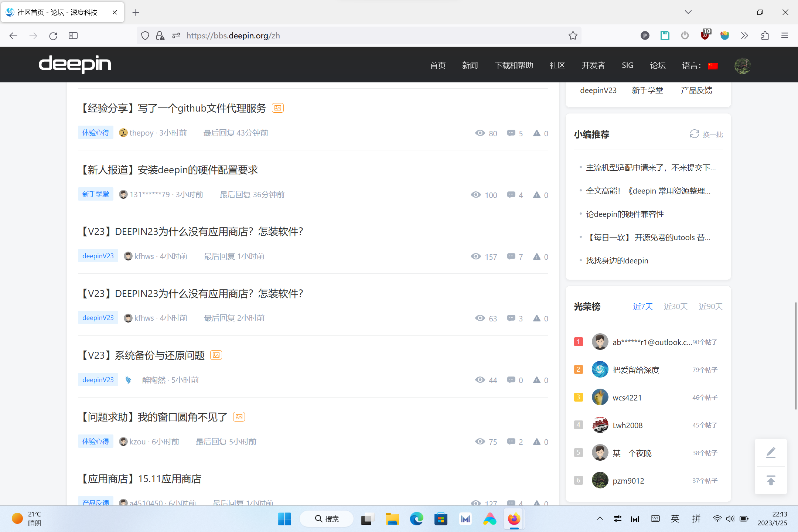Click the deepin logo in the navigation bar
Image resolution: width=798 pixels, height=532 pixels.
pyautogui.click(x=75, y=64)
